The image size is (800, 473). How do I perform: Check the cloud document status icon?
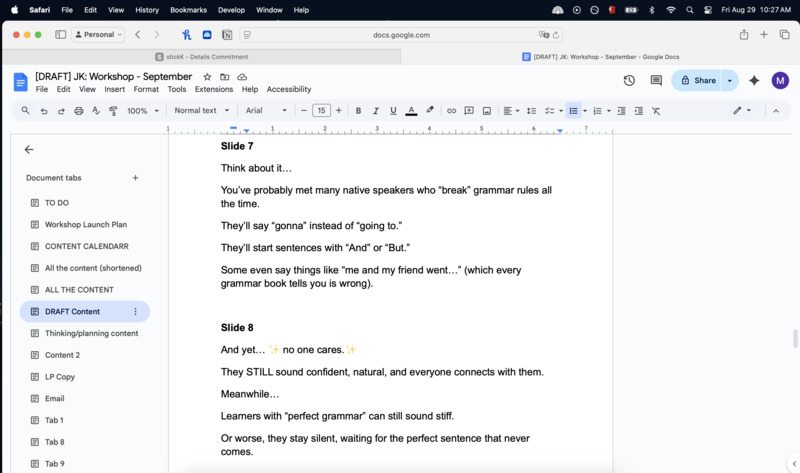point(242,77)
